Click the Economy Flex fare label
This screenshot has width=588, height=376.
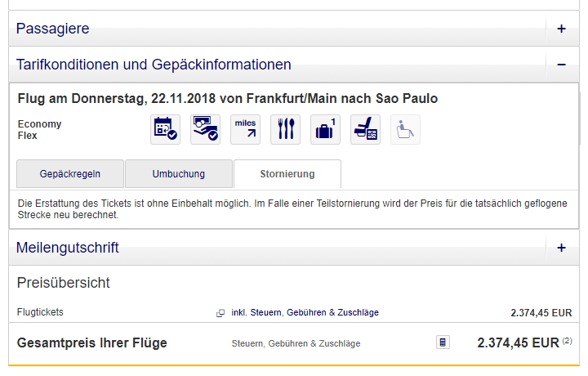pyautogui.click(x=39, y=130)
